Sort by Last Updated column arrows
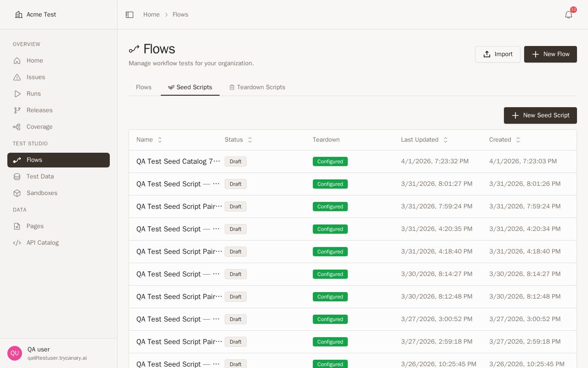Viewport: 588px width, 368px height. 446,140
